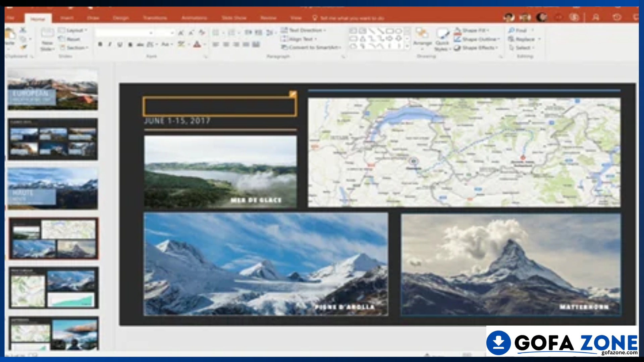Toggle Text Shadow formatting

pos(130,44)
